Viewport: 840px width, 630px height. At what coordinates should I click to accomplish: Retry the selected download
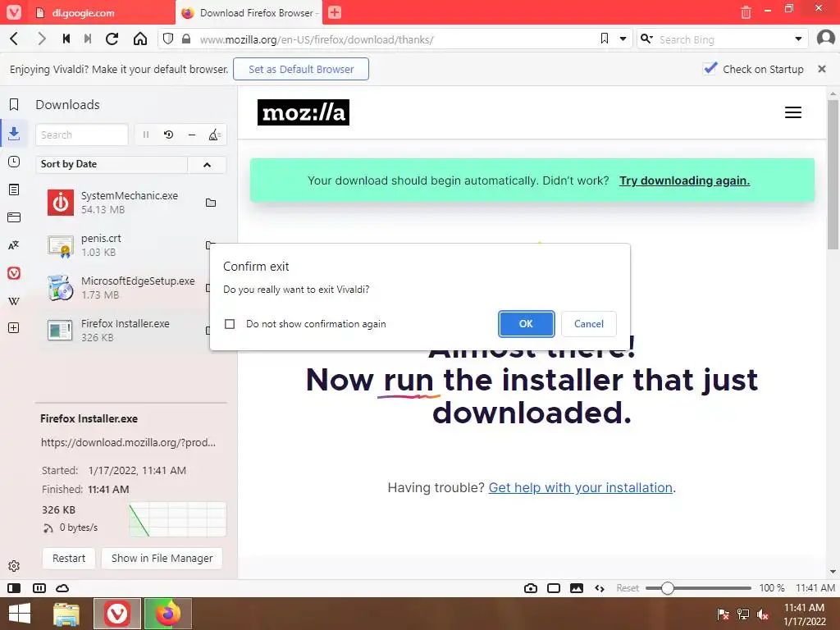[x=169, y=135]
